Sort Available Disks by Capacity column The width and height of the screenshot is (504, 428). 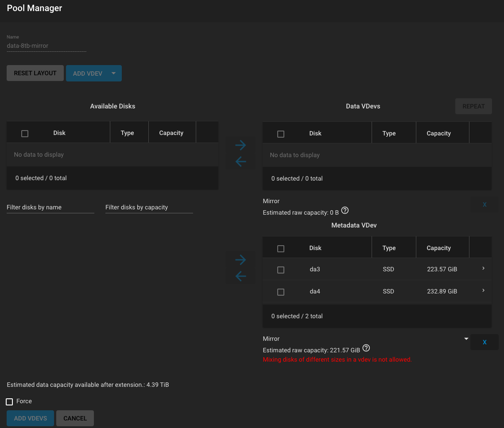click(171, 133)
